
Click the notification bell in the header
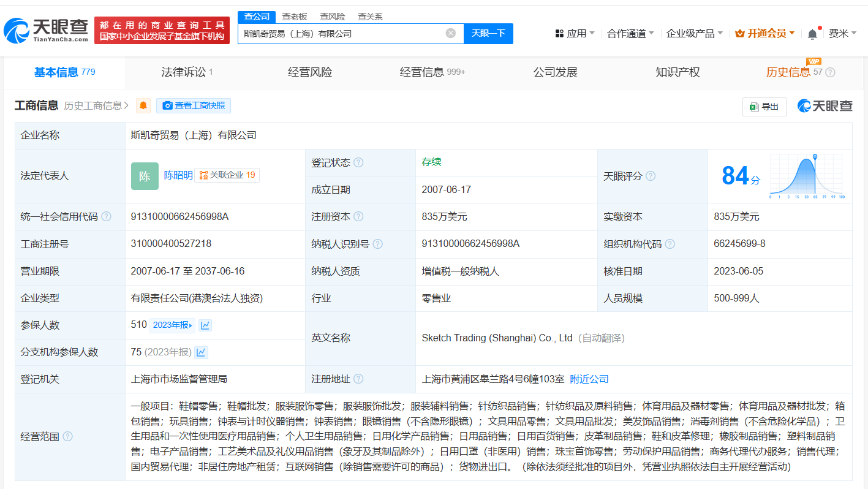point(812,34)
